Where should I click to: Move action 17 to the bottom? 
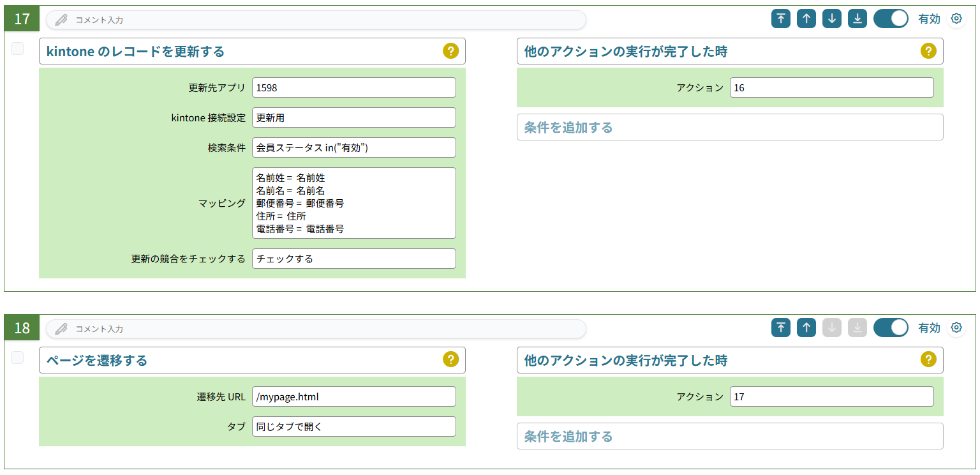(x=857, y=19)
